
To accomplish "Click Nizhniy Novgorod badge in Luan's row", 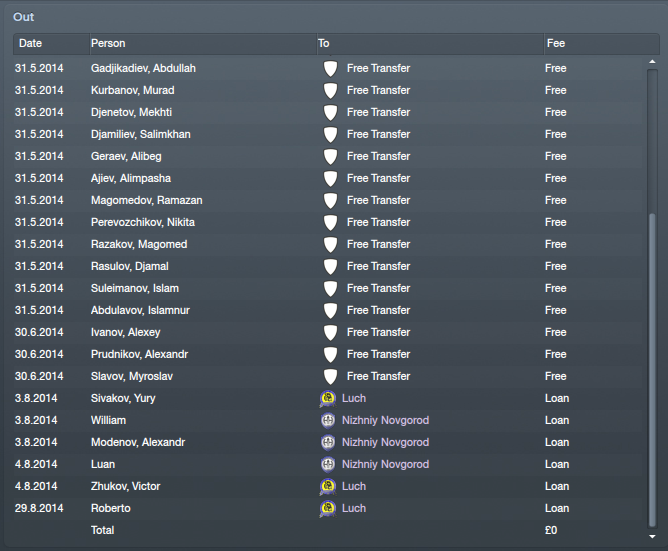I will [x=328, y=464].
